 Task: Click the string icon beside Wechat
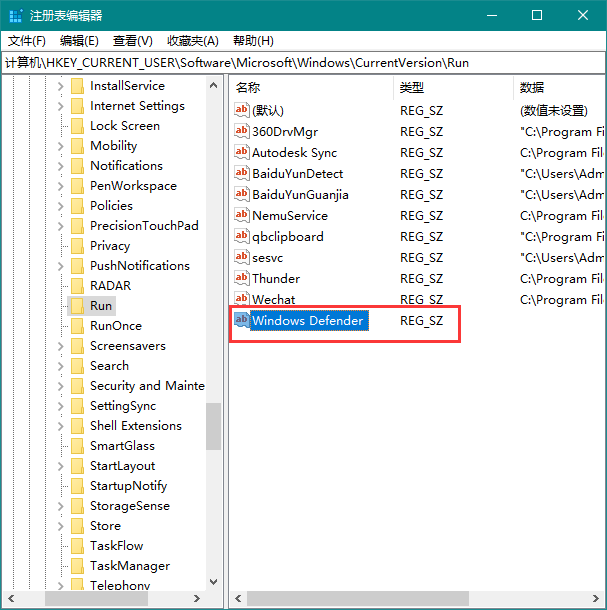pos(241,299)
